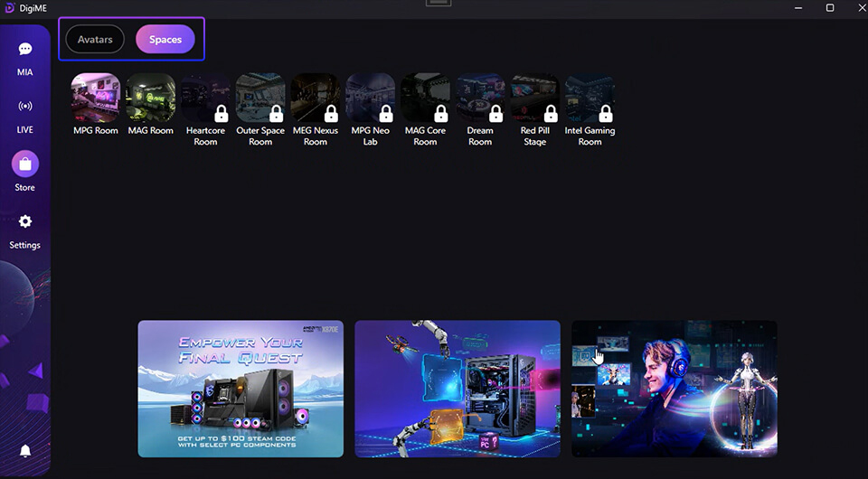Select the Spaces tab

click(165, 40)
